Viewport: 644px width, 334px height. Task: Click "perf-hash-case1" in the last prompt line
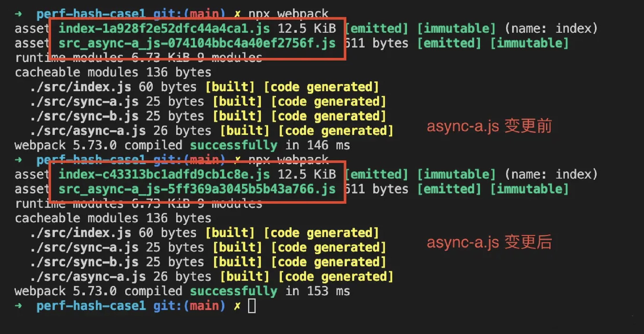point(91,306)
